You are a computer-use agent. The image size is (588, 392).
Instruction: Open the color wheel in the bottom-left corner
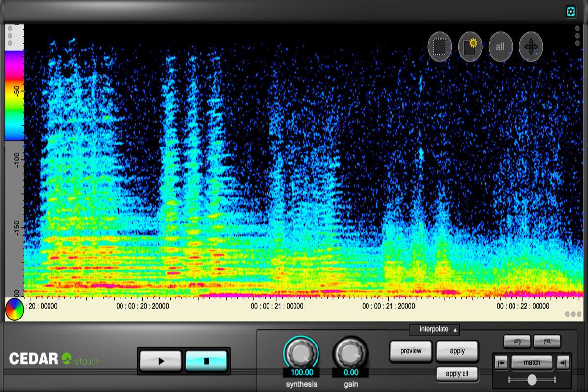[x=14, y=310]
